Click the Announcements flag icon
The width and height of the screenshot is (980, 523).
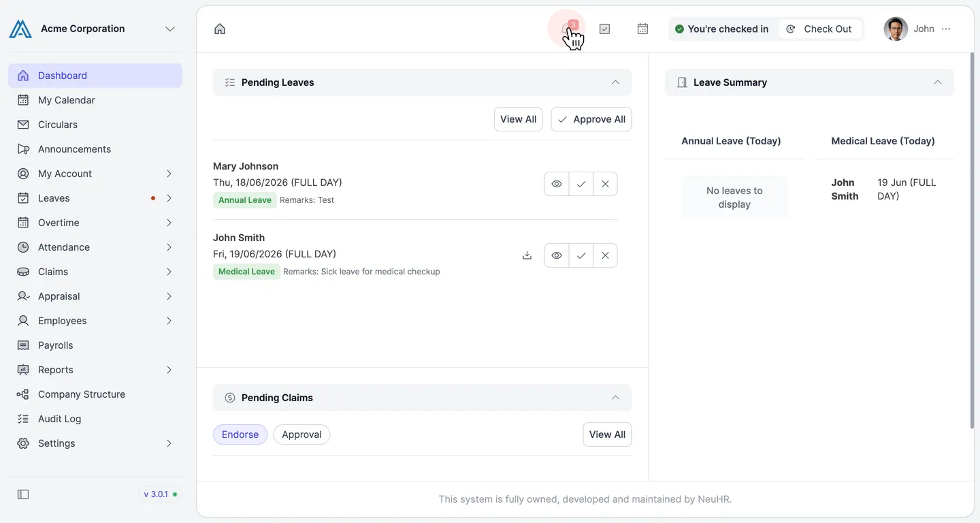tap(23, 149)
